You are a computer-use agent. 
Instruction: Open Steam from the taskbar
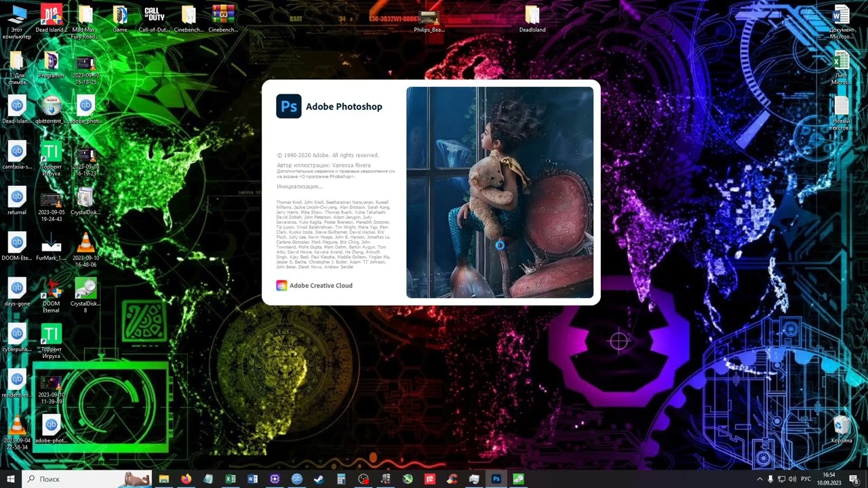[319, 479]
